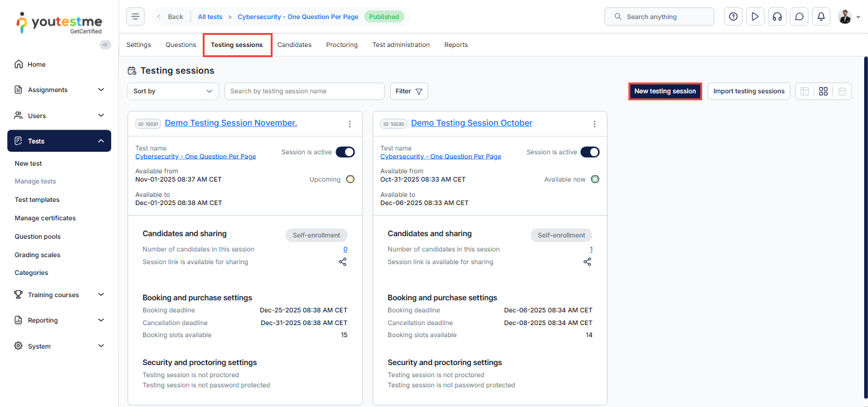The height and width of the screenshot is (407, 868).
Task: Click the New testing session button
Action: coord(665,91)
